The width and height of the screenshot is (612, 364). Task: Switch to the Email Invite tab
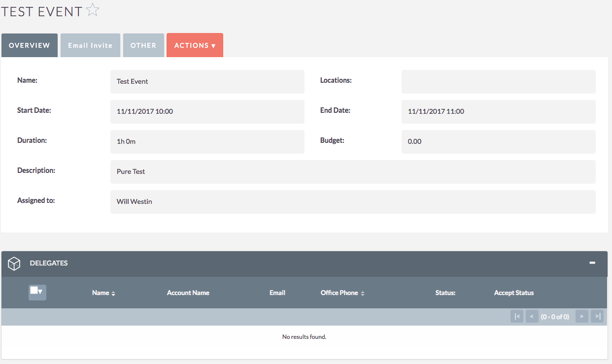pos(90,45)
